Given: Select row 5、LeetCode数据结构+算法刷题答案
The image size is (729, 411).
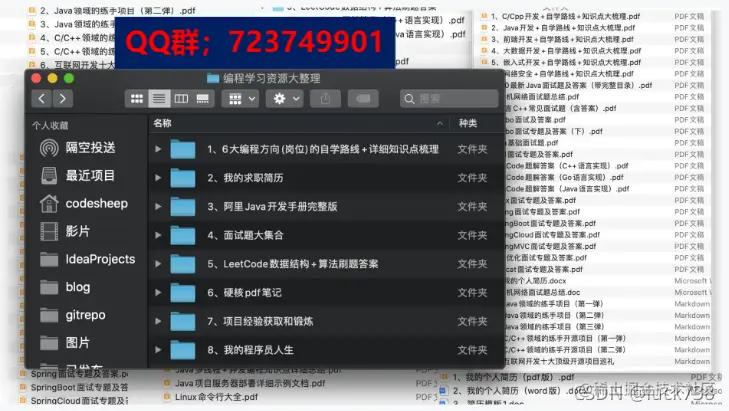Looking at the screenshot, I should pos(326,264).
